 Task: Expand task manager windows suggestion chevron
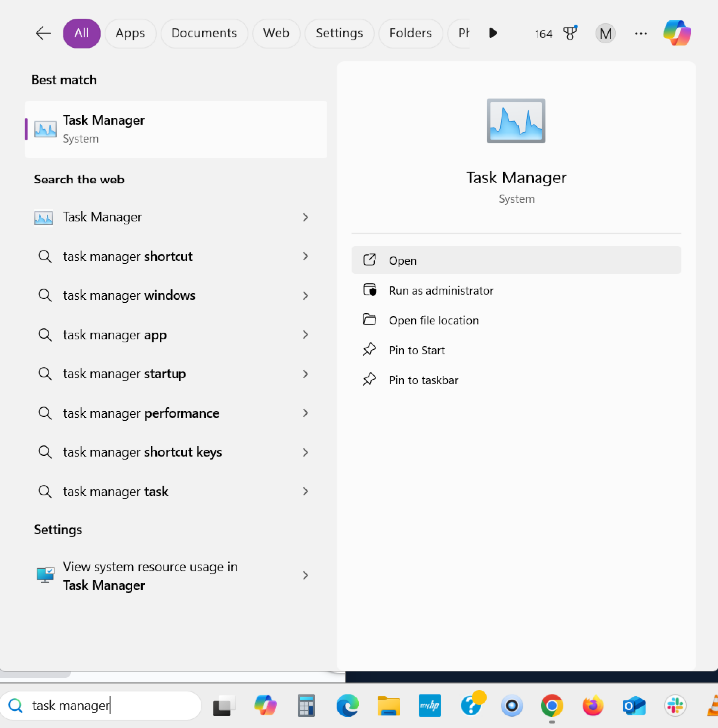(x=305, y=296)
